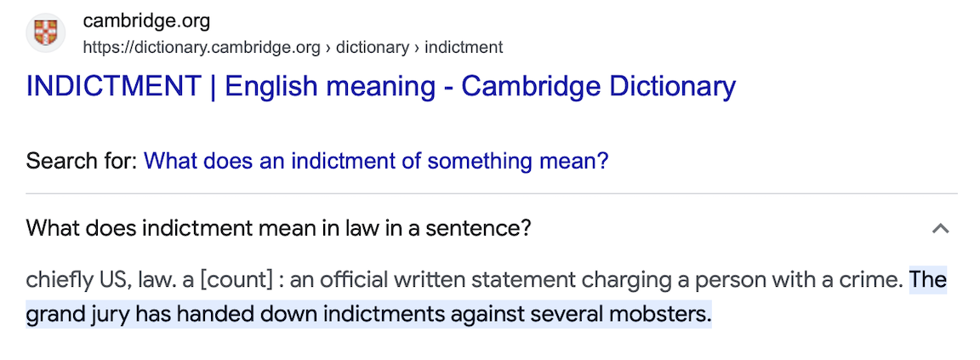980x360 pixels.
Task: Click the 'Search for:' label
Action: click(x=81, y=161)
